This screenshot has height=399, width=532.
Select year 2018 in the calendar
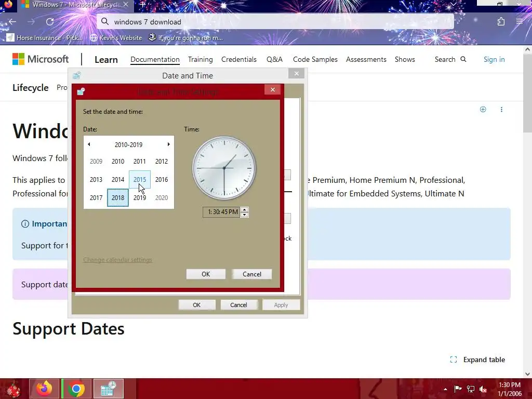[118, 197]
